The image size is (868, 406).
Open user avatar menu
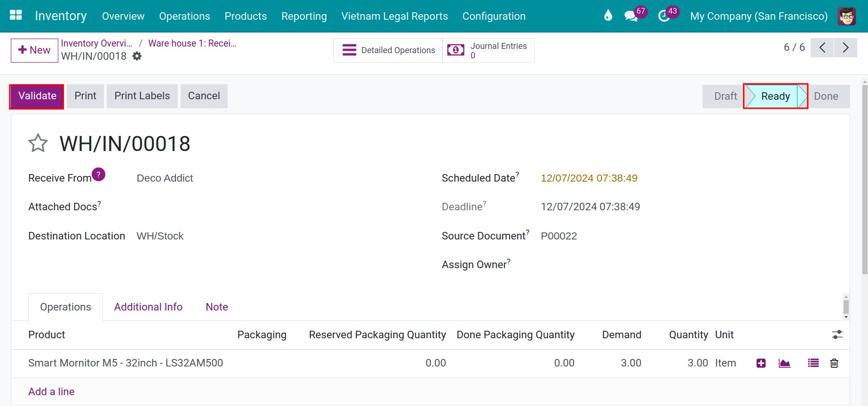[x=846, y=16]
